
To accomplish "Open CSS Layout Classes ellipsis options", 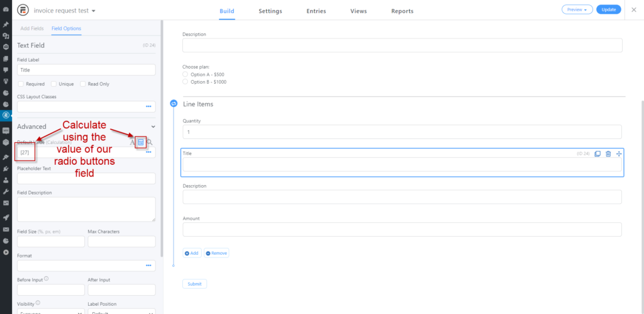I will pyautogui.click(x=148, y=107).
